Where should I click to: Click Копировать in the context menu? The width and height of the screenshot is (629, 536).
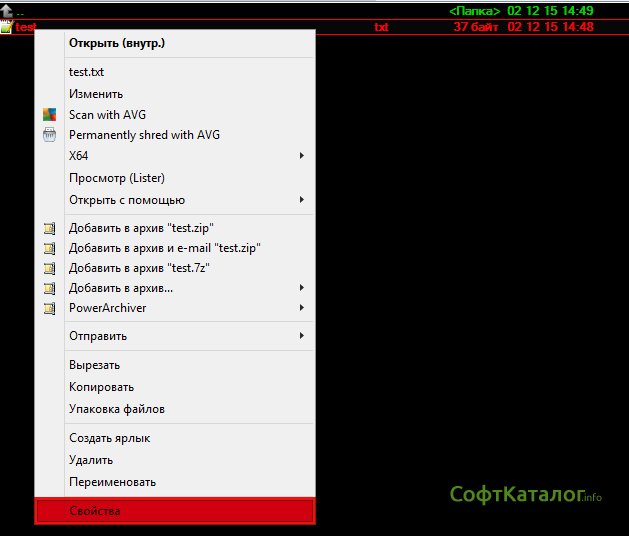101,387
